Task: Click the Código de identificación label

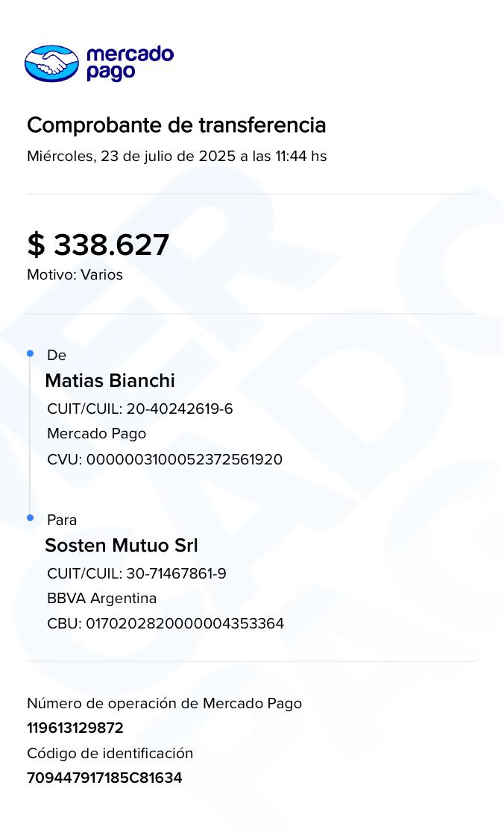Action: (x=110, y=753)
